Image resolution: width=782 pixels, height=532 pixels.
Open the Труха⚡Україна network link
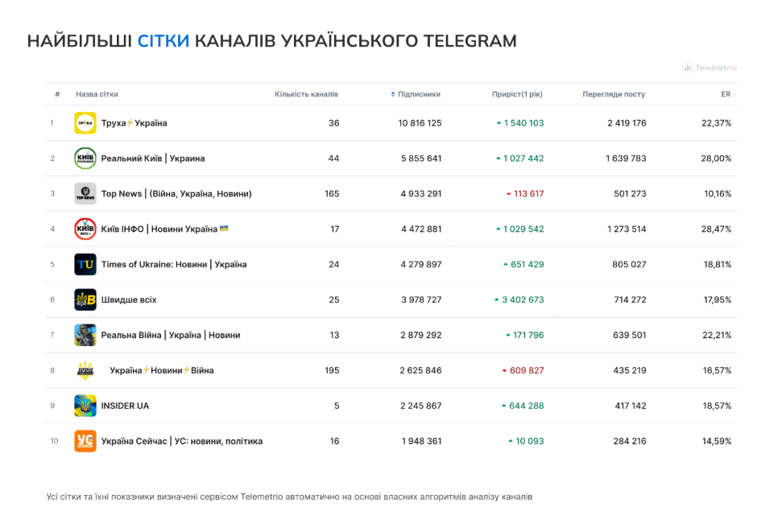click(134, 123)
